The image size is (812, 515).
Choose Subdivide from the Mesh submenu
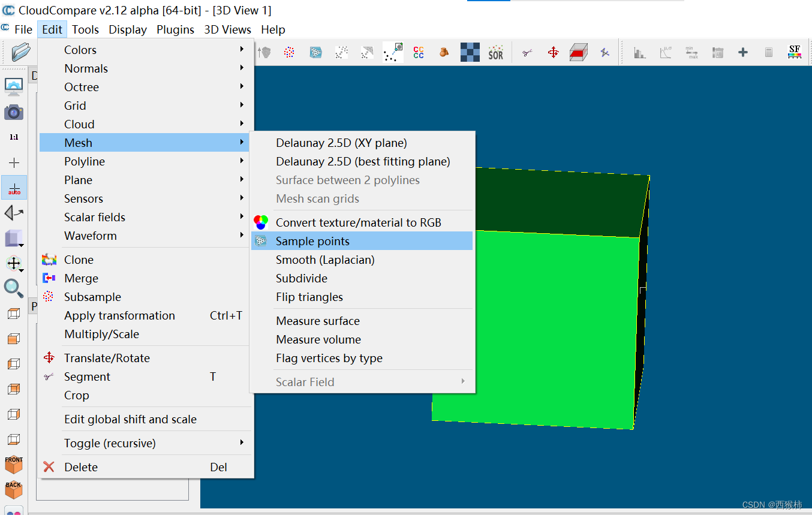(362, 278)
